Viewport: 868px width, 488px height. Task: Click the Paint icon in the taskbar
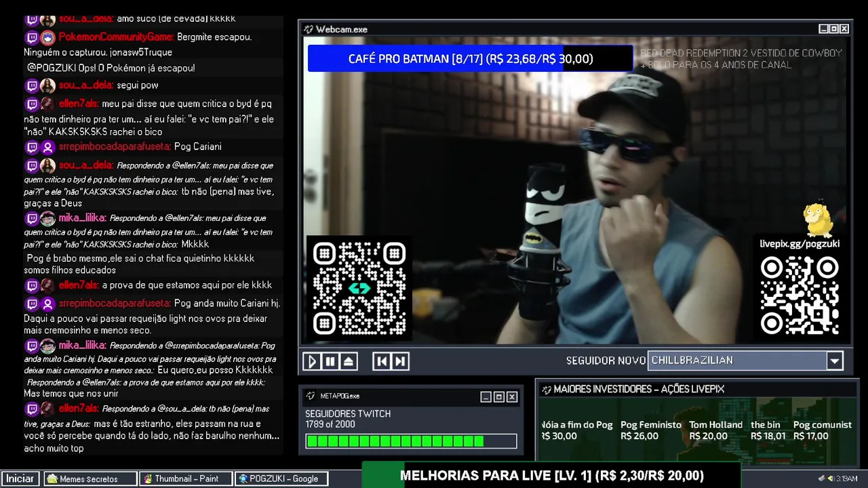pyautogui.click(x=148, y=479)
